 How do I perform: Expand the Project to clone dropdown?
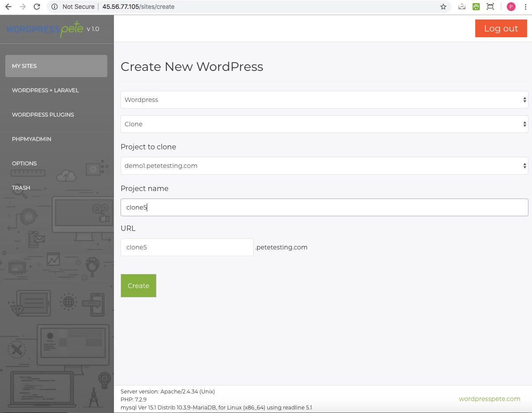pos(324,166)
